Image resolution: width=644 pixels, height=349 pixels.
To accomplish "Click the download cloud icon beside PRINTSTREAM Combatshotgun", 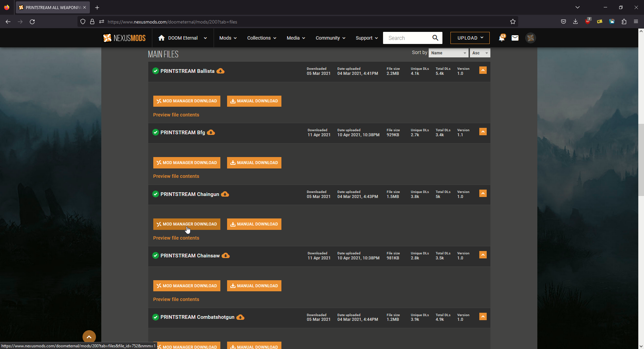I will (x=240, y=317).
